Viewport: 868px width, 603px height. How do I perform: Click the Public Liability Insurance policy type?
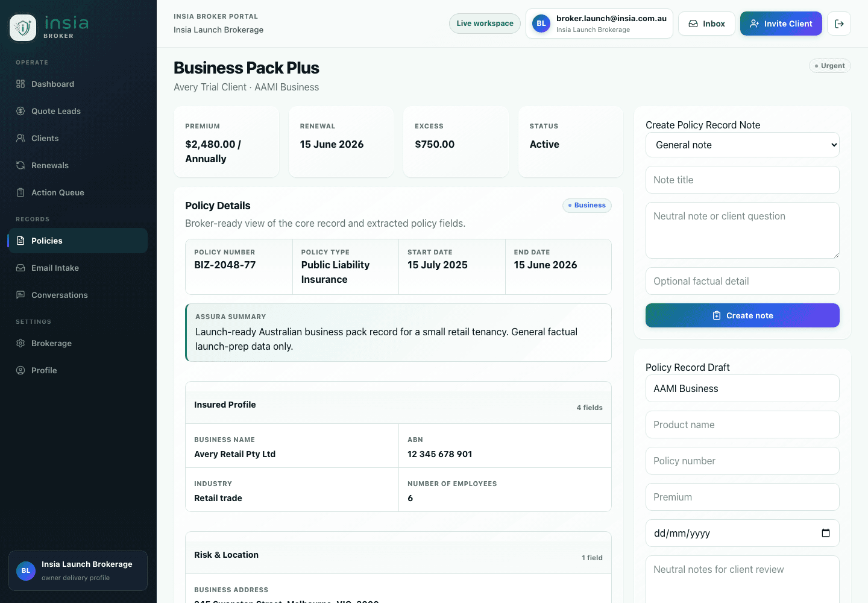[x=335, y=272]
